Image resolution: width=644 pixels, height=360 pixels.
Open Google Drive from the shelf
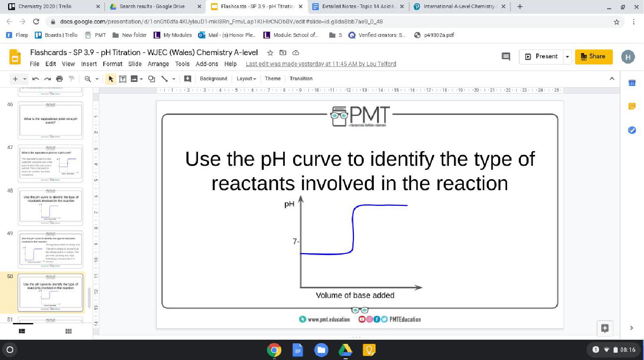[345, 349]
